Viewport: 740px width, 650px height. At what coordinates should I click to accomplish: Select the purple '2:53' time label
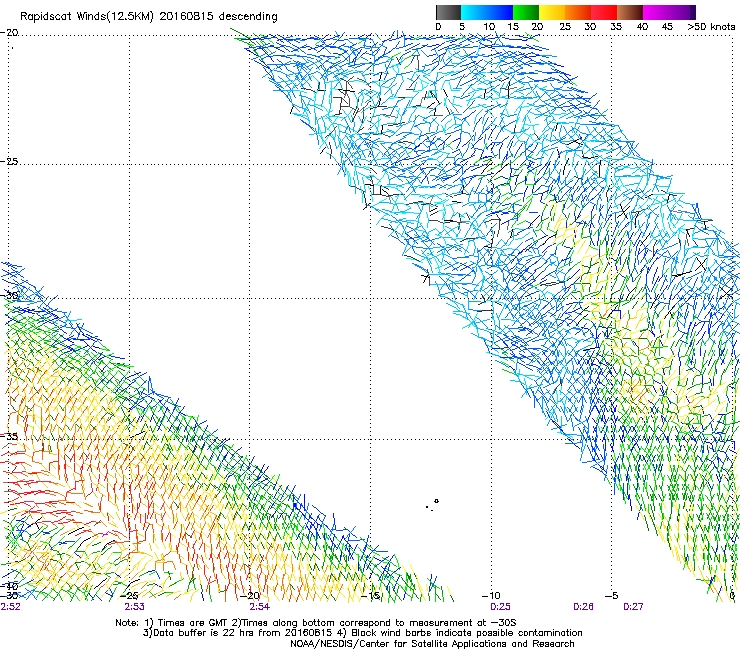coord(135,607)
